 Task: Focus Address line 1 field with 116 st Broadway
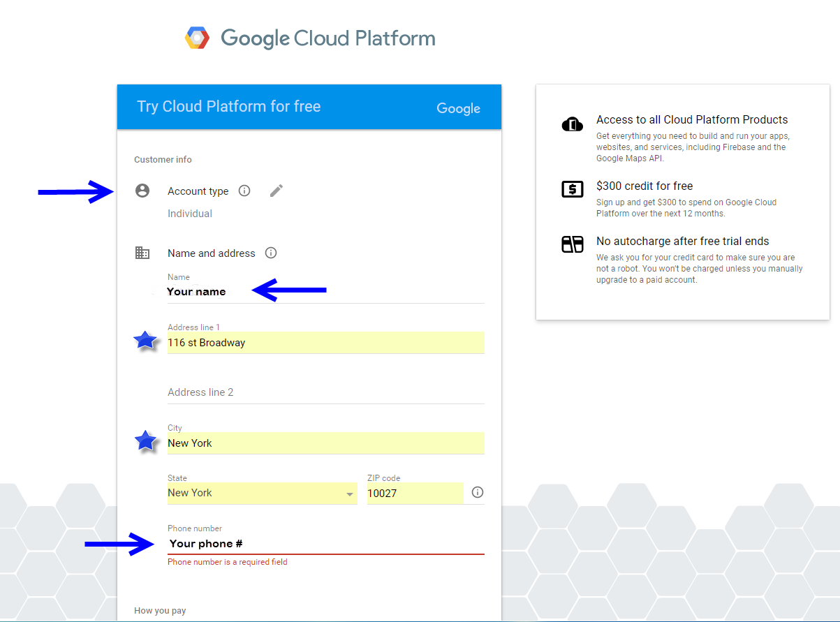(x=326, y=343)
